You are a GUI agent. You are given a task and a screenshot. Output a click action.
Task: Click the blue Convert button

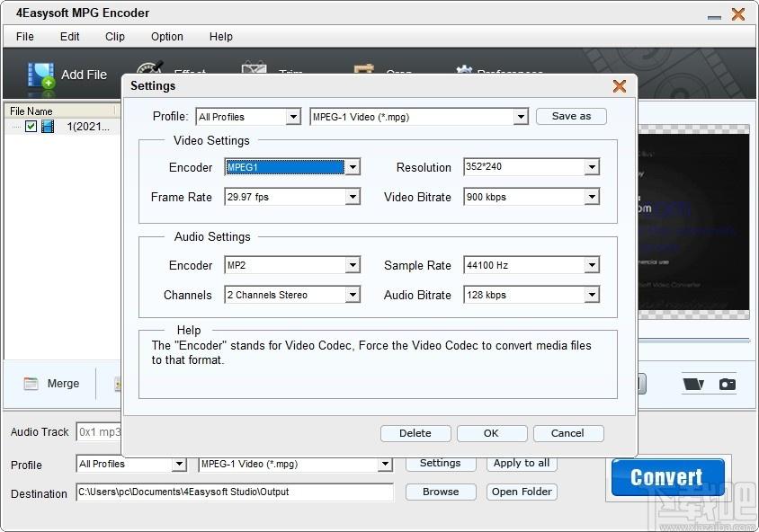pos(667,477)
